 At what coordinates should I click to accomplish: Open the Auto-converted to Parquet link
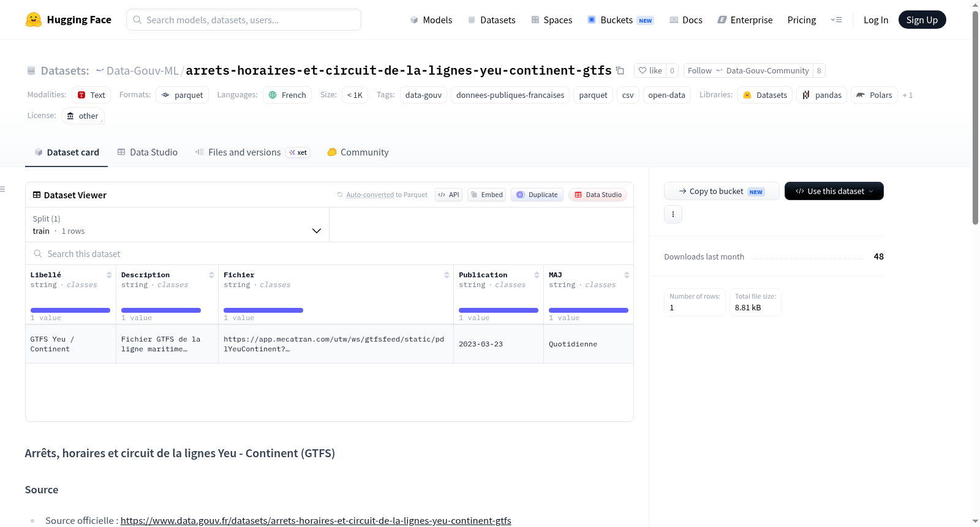tap(387, 195)
